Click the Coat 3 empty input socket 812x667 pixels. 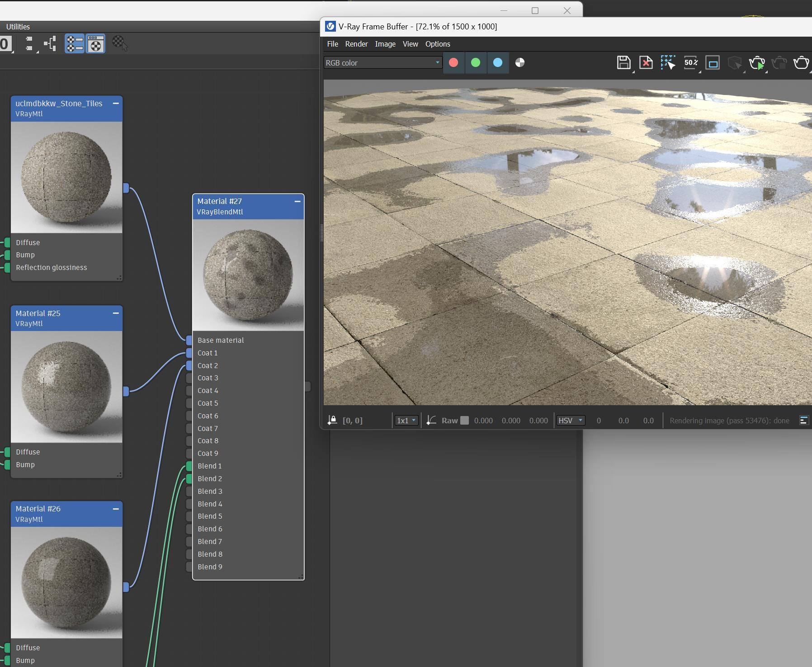point(189,378)
